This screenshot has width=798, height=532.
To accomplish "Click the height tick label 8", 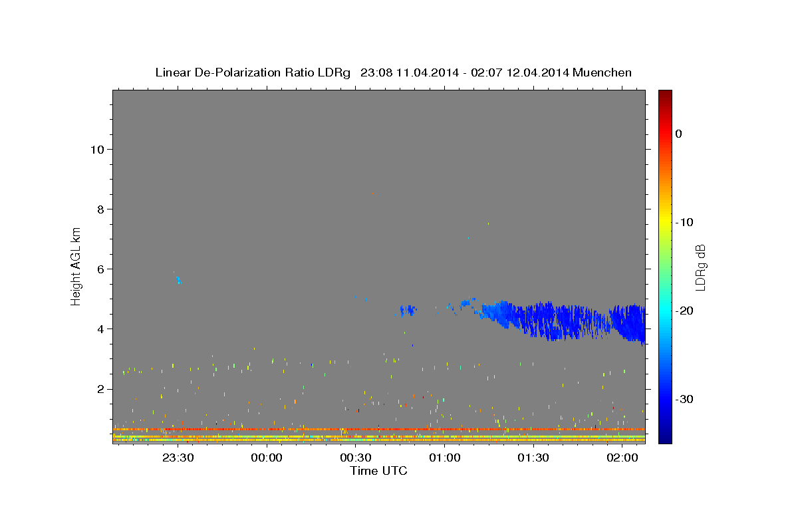I will (100, 209).
